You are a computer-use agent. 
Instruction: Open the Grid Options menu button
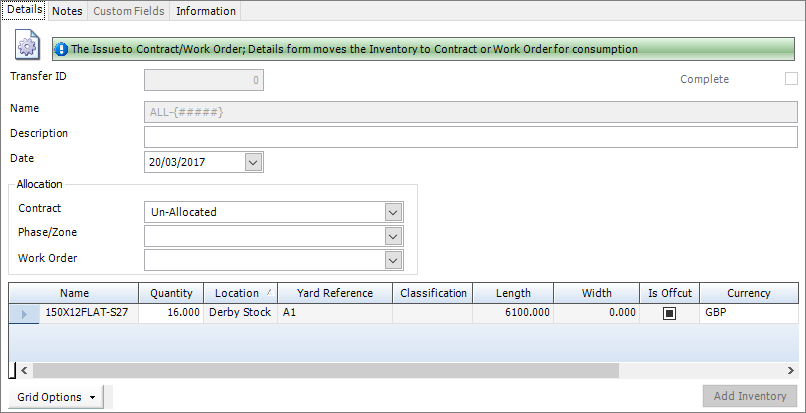59,397
